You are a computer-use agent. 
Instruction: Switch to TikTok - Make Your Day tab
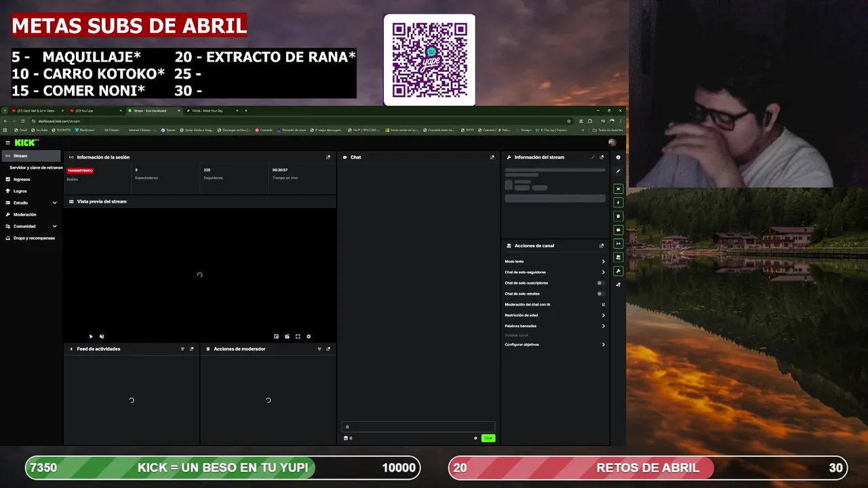(x=212, y=110)
